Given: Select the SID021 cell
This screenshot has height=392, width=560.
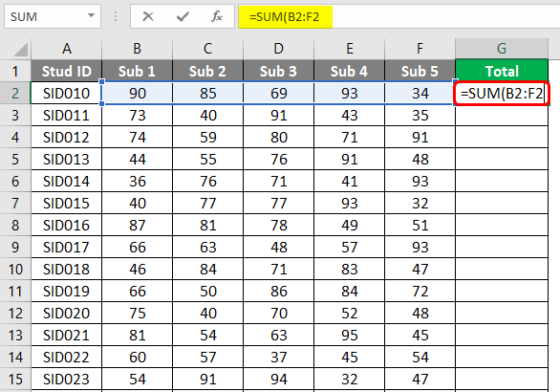Looking at the screenshot, I should coord(67,336).
